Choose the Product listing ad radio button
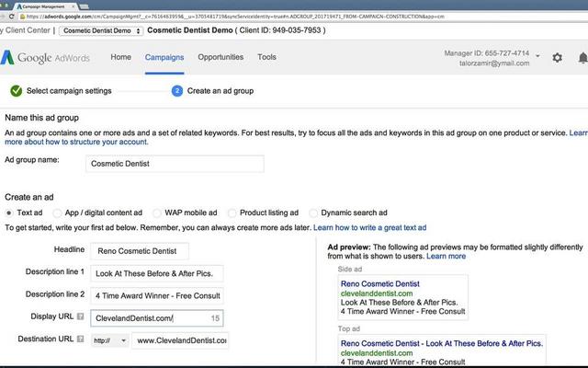This screenshot has width=588, height=368. coord(232,213)
